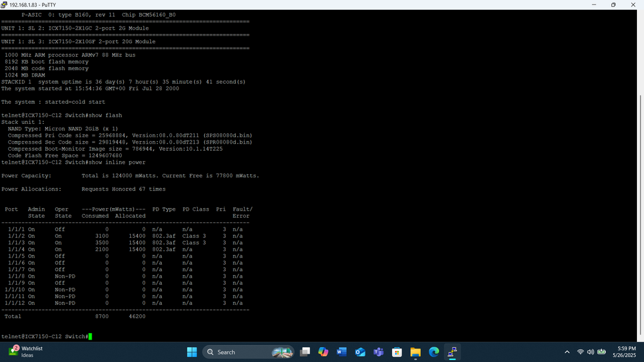Close the PuTTY window

[633, 5]
